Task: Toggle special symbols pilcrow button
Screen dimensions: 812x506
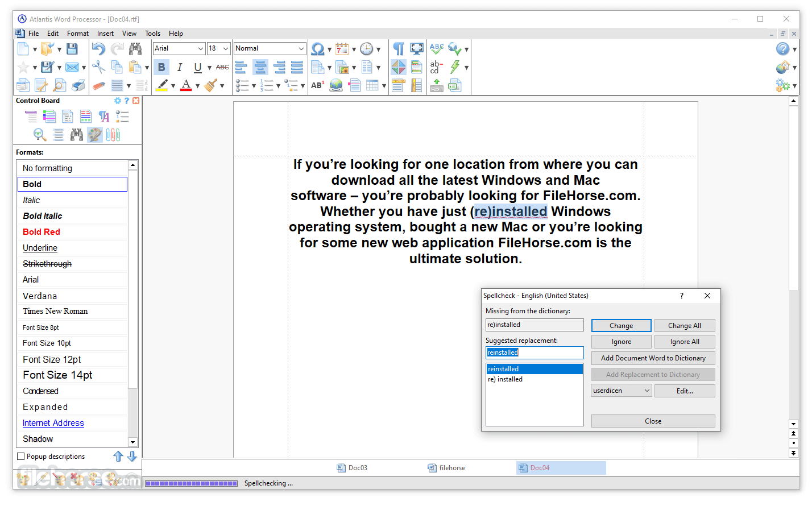Action: point(398,49)
